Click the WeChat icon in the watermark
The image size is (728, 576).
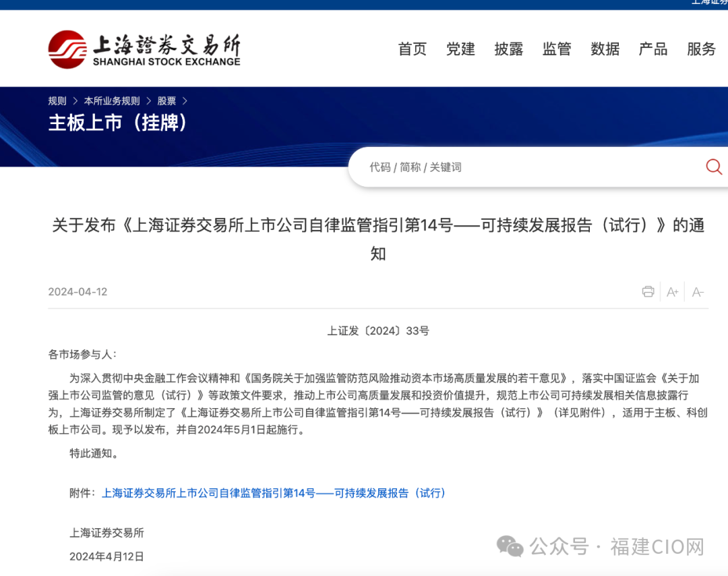(510, 546)
